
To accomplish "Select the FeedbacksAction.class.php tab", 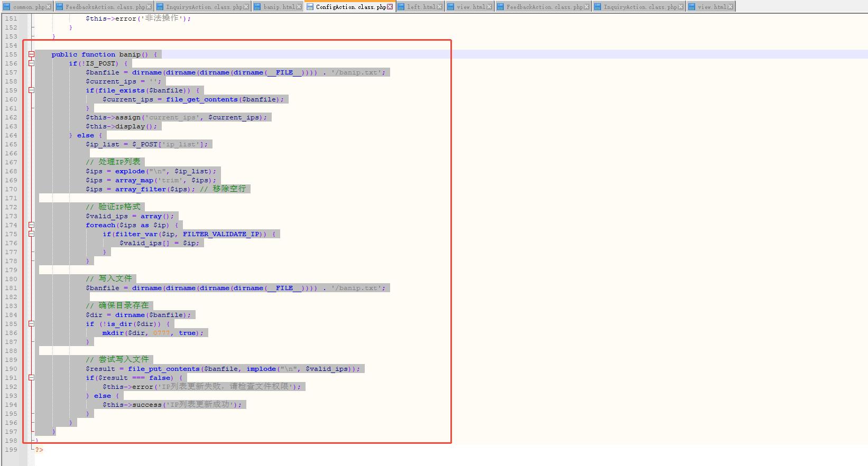I will pyautogui.click(x=105, y=7).
